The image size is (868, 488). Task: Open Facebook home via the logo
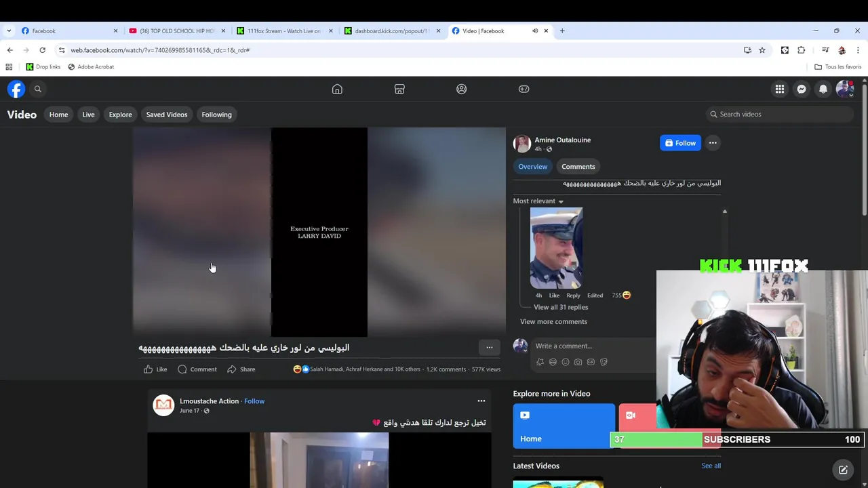tap(16, 89)
